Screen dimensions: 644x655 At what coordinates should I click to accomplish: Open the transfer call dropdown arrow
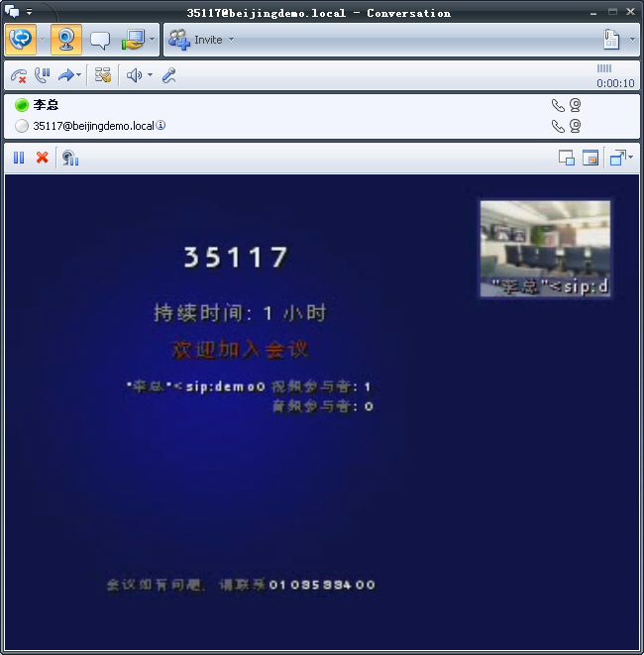coord(79,75)
